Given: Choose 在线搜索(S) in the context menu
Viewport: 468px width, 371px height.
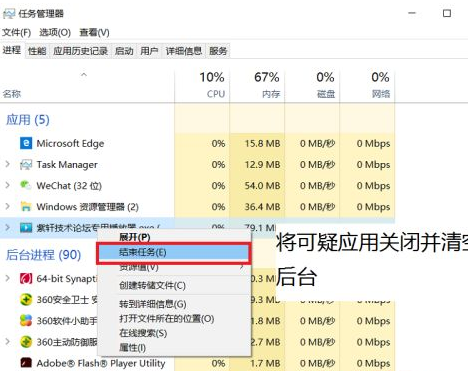Looking at the screenshot, I should click(x=174, y=333).
